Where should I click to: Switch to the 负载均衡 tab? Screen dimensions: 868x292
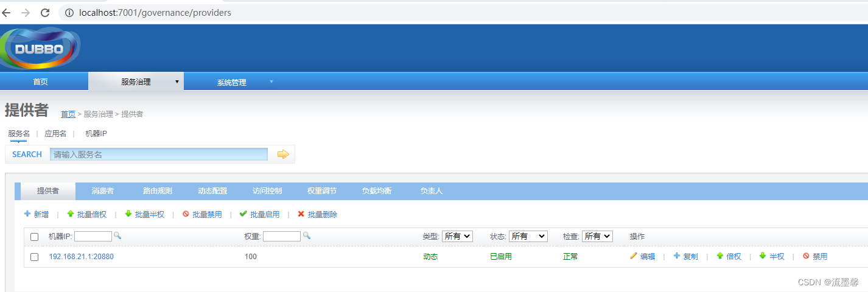click(377, 191)
